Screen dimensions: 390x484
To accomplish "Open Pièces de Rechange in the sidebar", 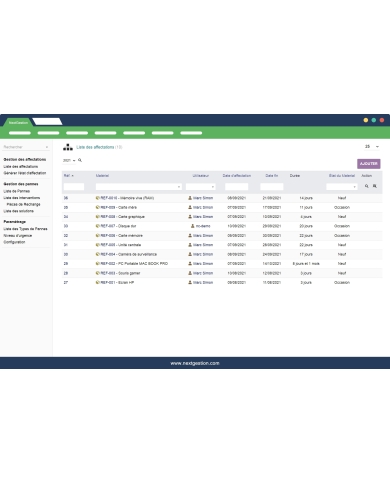I will [24, 204].
